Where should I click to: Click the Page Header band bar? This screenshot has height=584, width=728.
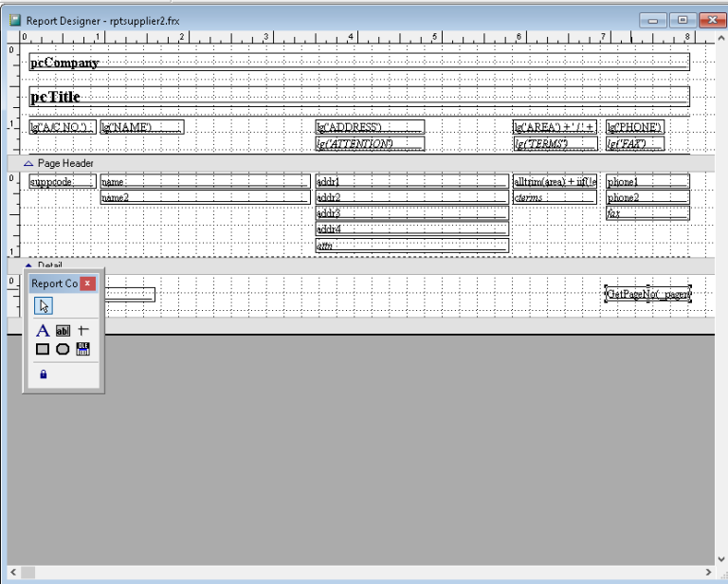[x=361, y=163]
